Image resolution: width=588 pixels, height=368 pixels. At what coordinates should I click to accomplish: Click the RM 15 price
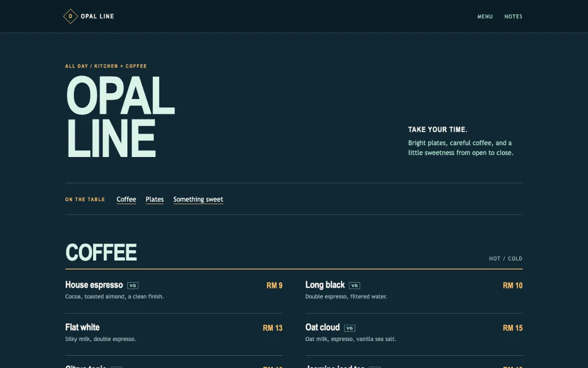(513, 328)
